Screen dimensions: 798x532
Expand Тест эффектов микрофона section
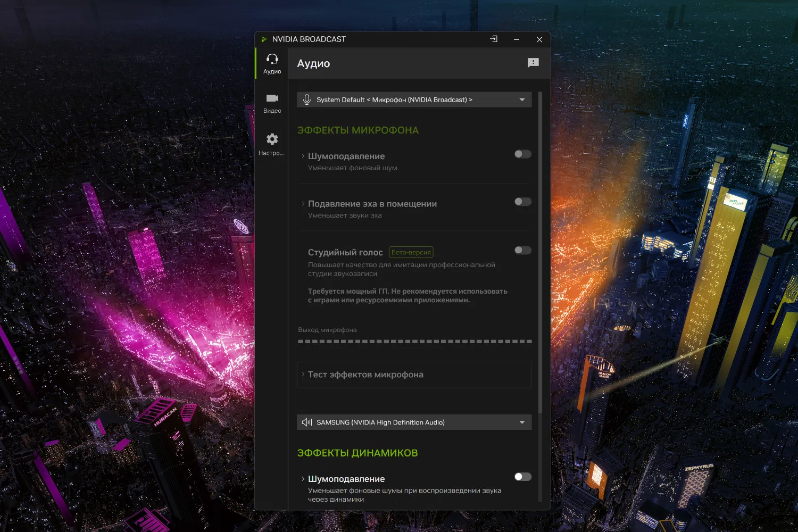[x=414, y=375]
